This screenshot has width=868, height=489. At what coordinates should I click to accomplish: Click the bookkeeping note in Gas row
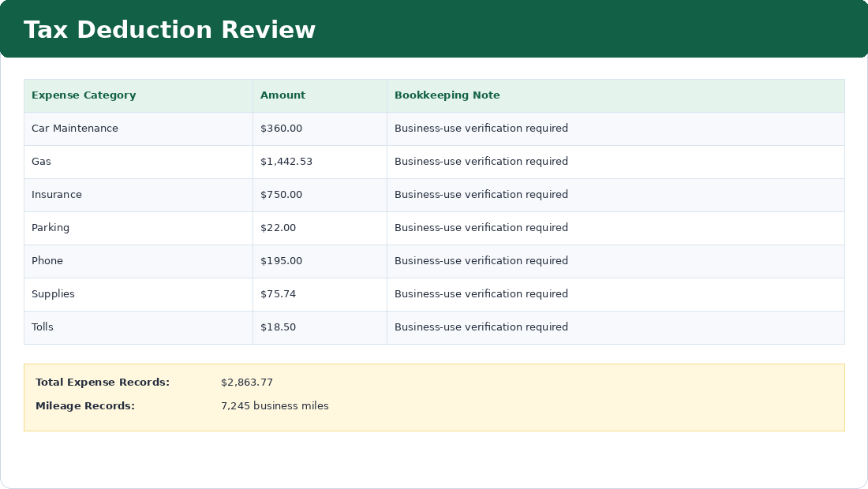tap(481, 162)
